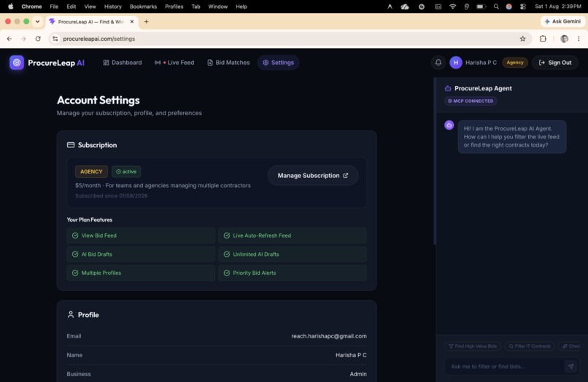View site information icon in the address bar
The width and height of the screenshot is (588, 382).
point(55,39)
